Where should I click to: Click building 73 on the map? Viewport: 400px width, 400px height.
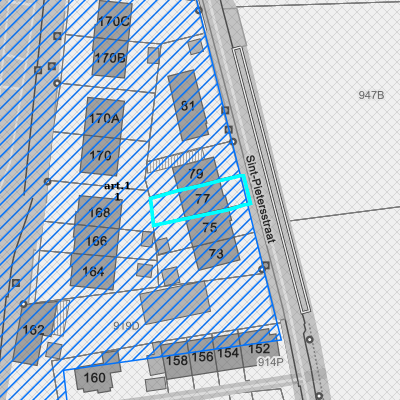coord(216,254)
